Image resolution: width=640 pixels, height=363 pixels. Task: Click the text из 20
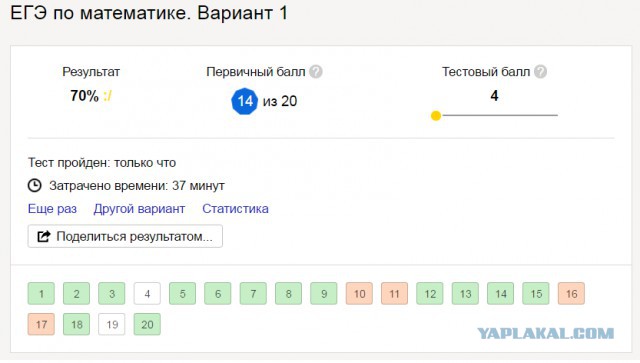point(280,101)
